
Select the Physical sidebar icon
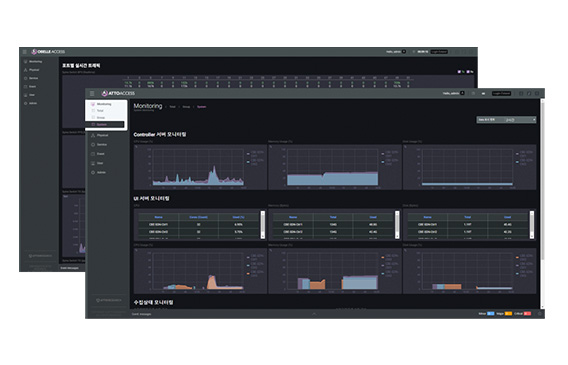93,135
